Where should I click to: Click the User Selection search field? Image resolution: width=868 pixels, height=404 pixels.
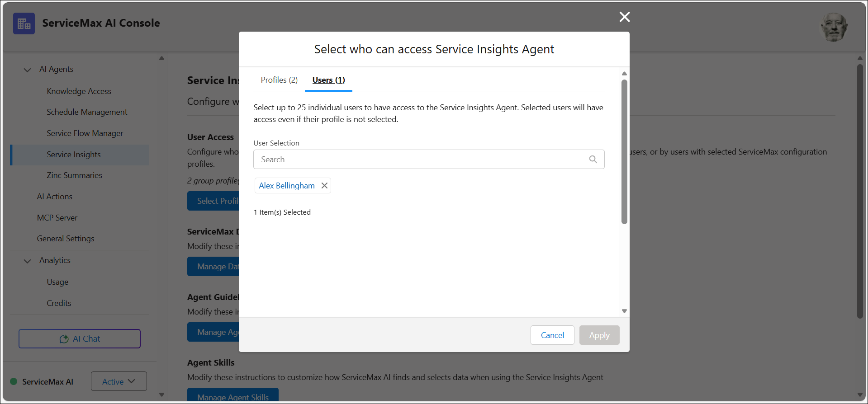point(429,159)
